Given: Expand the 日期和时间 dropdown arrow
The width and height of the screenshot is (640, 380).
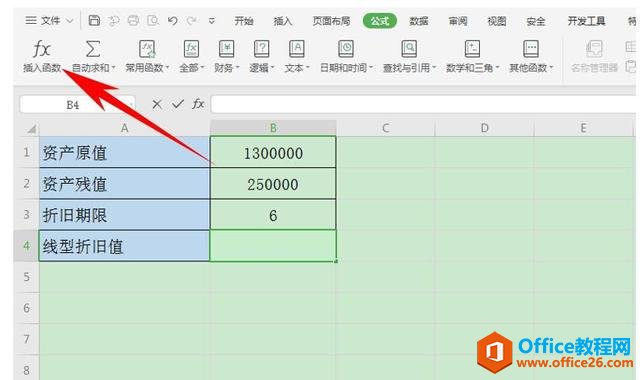Looking at the screenshot, I should coord(371,68).
